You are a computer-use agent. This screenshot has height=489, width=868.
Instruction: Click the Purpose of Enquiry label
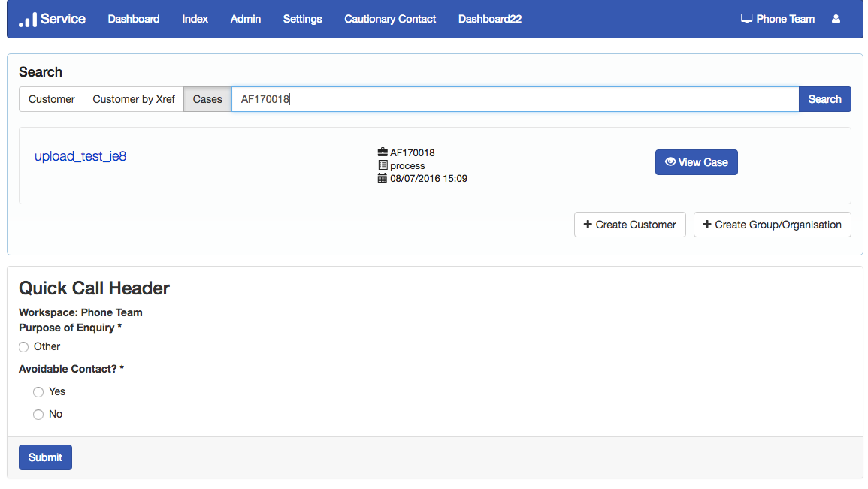point(71,328)
